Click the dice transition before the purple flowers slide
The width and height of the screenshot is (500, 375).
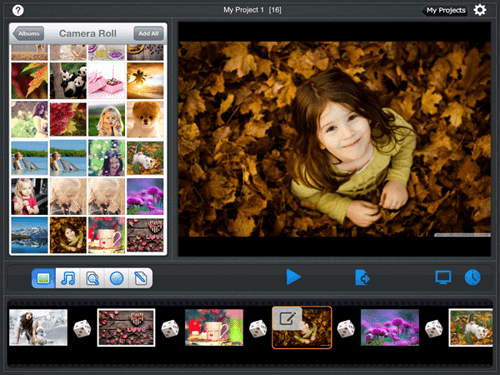click(x=346, y=329)
